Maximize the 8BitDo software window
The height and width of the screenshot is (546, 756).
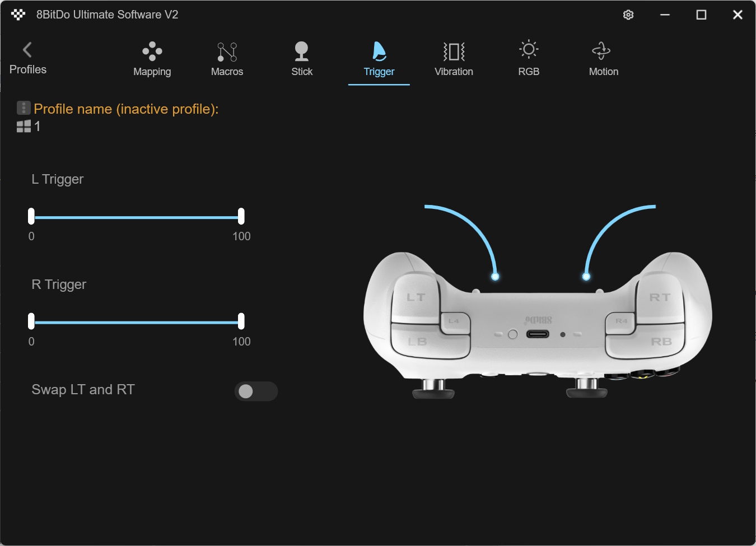click(701, 15)
